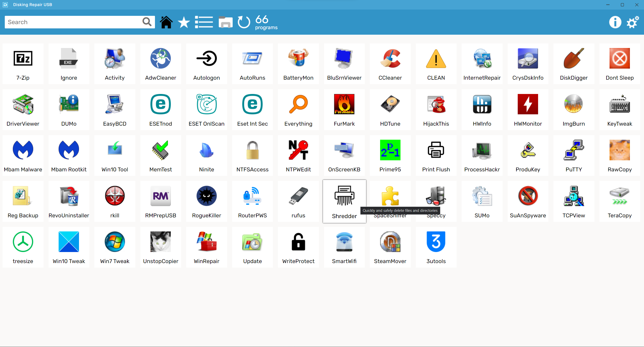The image size is (644, 347).
Task: Open the Autologon tool
Action: 207,64
